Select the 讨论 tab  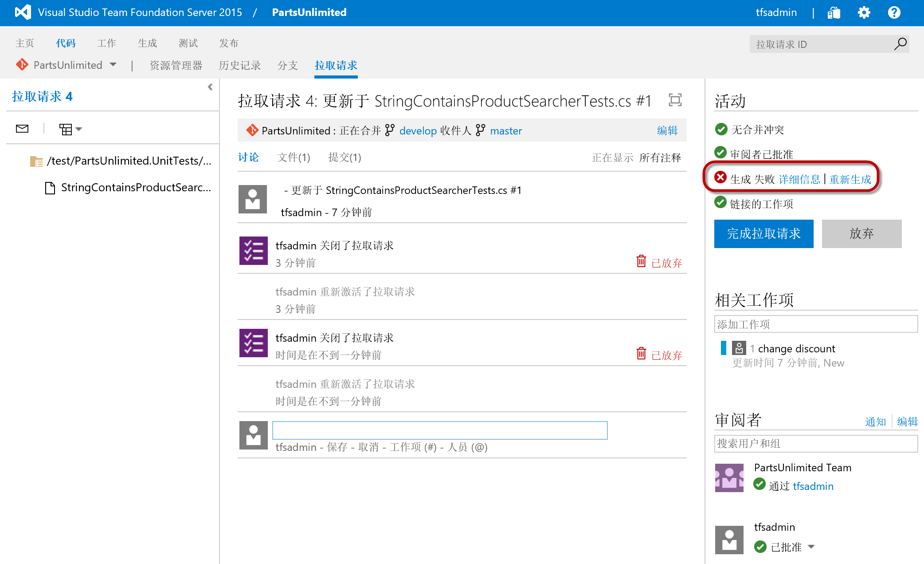[x=248, y=157]
